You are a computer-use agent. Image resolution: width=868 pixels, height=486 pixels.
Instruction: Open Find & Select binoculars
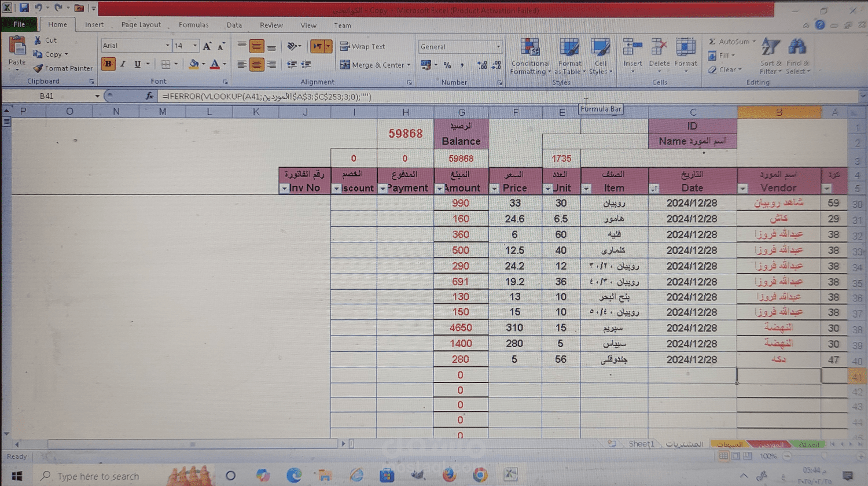pos(797,56)
